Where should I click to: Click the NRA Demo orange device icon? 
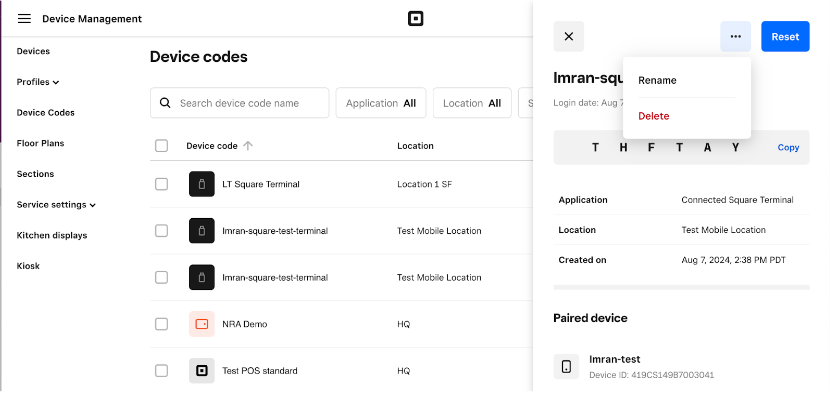202,324
